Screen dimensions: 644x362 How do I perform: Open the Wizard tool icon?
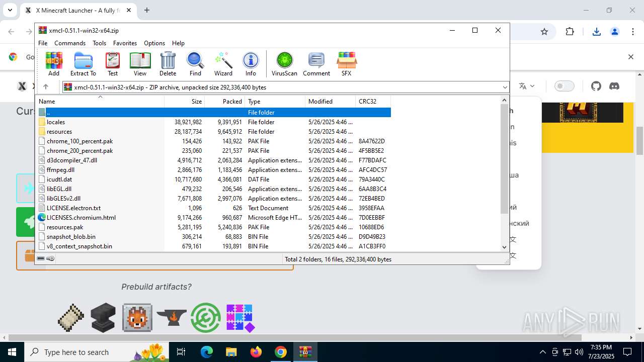point(223,64)
